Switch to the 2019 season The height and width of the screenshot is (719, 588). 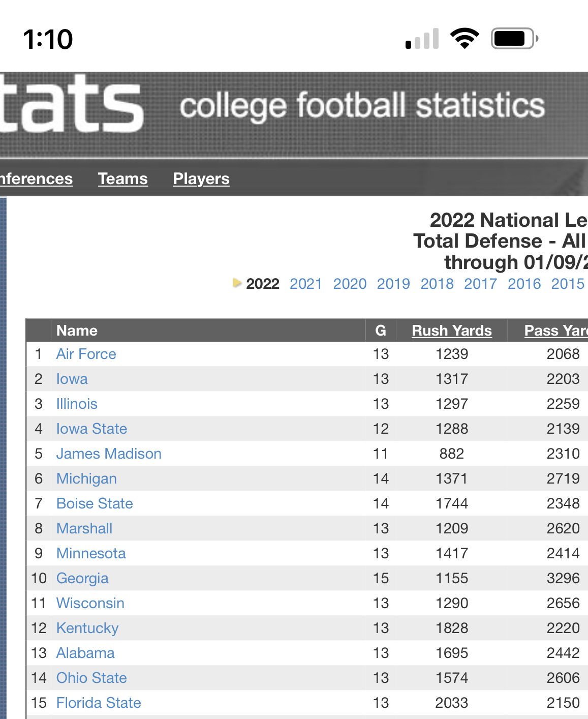point(393,284)
